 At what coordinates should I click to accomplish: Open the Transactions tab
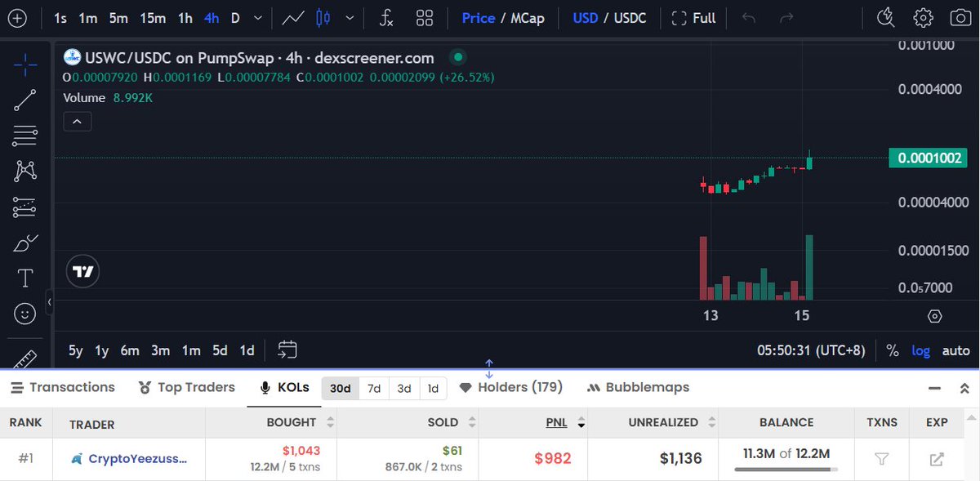(61, 387)
